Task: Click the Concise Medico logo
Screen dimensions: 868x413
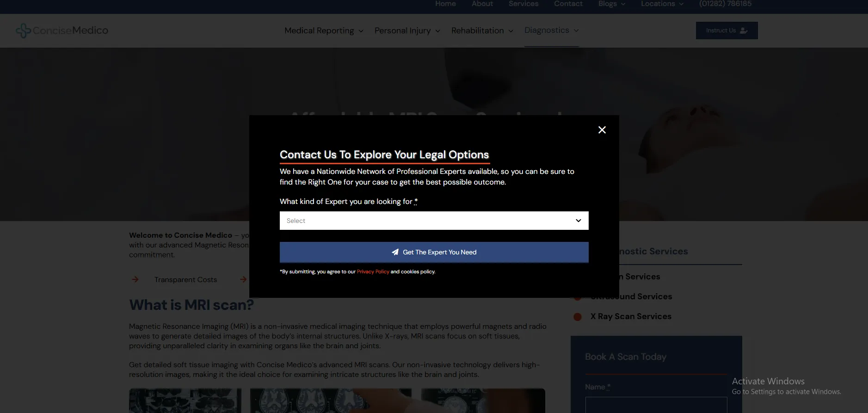Action: 62,31
